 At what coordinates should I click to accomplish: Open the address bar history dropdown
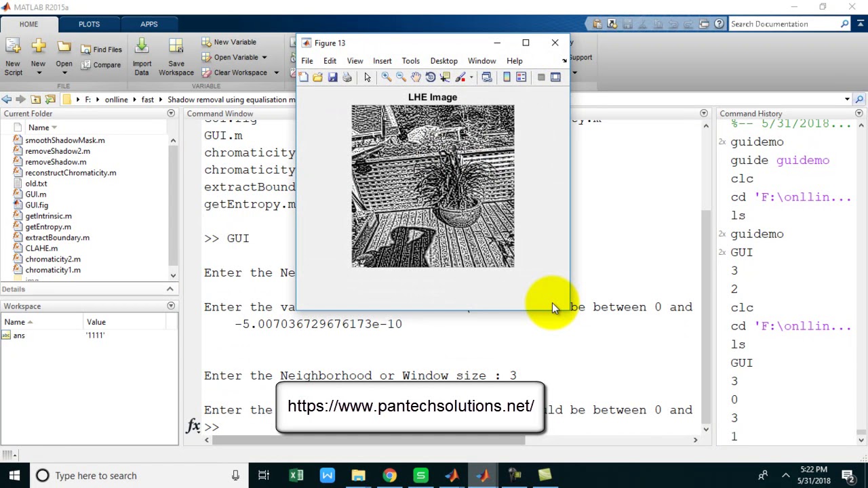tap(847, 100)
